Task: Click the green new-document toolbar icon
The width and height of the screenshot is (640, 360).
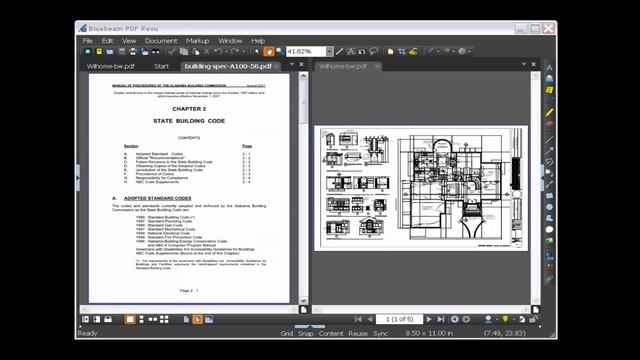Action: [x=87, y=51]
